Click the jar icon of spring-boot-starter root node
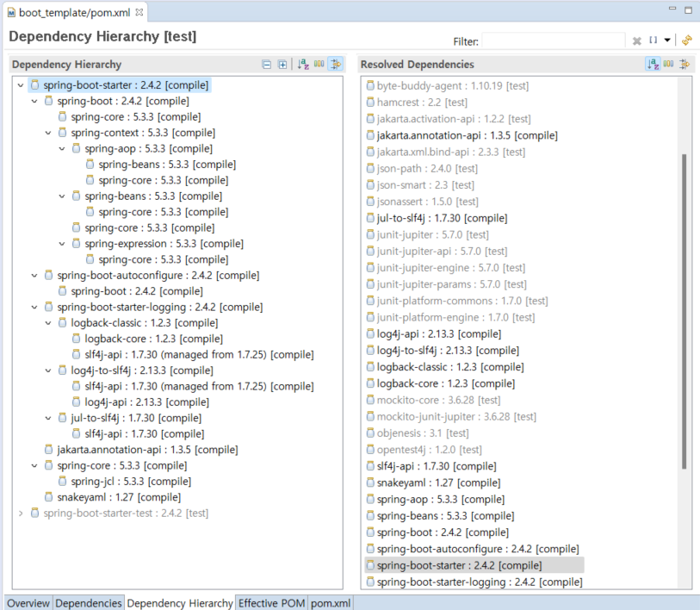700x610 pixels. tap(34, 85)
